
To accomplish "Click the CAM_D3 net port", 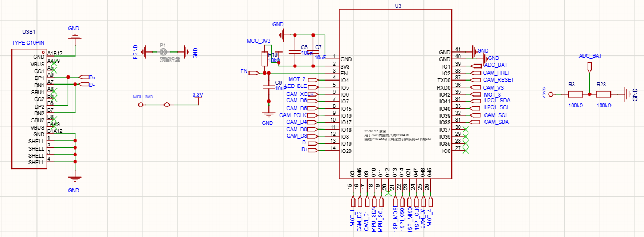I will coord(313,136).
